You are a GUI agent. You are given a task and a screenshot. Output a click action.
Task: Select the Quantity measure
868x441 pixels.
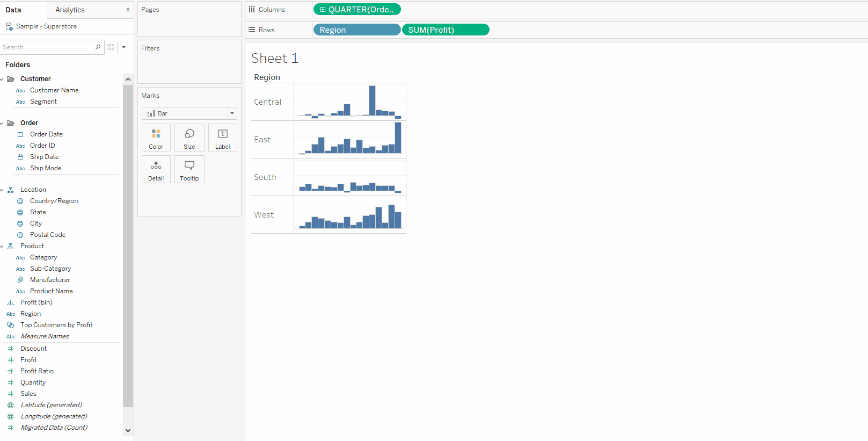click(33, 382)
